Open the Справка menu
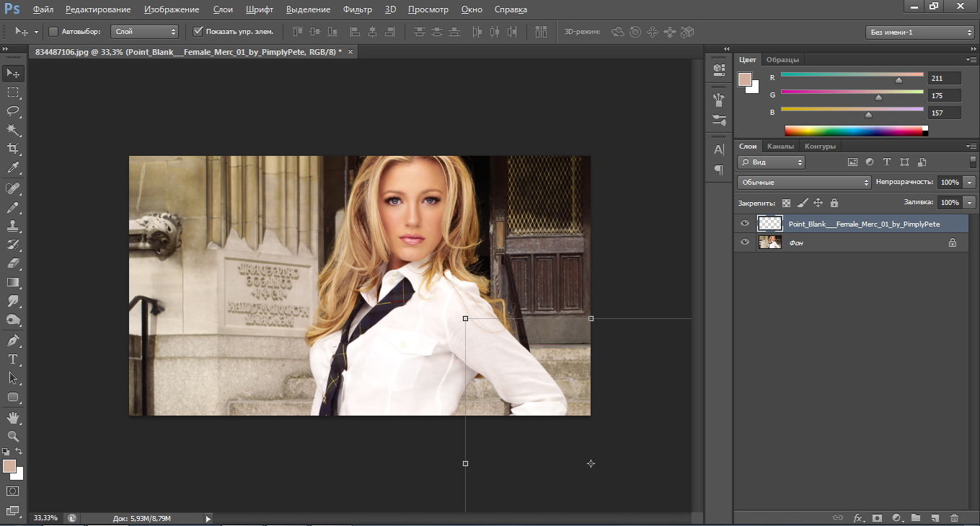The width and height of the screenshot is (980, 526). (x=511, y=9)
